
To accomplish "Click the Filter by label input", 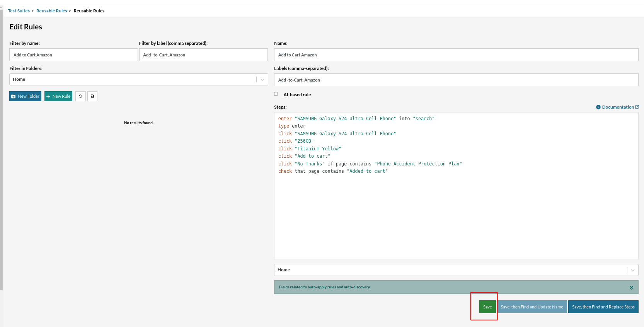I will [203, 55].
